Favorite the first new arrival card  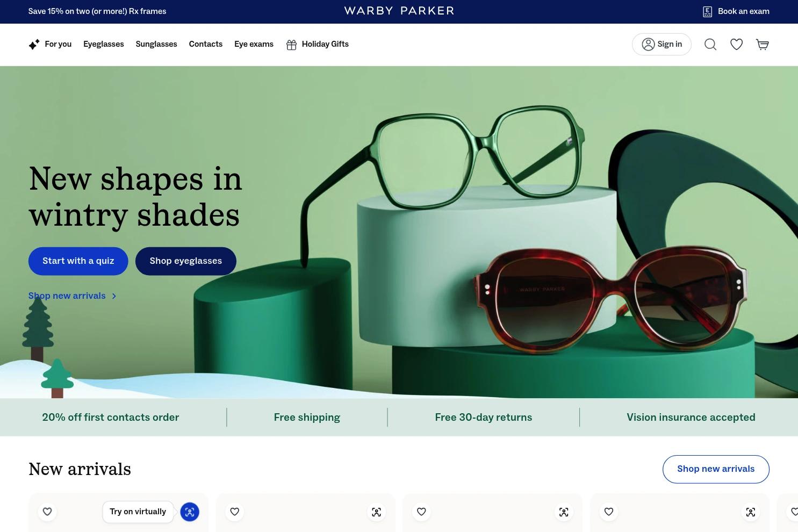click(47, 512)
